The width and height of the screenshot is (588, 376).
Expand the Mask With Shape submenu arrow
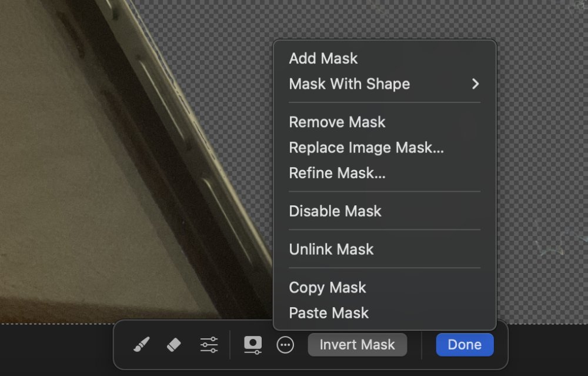(475, 84)
